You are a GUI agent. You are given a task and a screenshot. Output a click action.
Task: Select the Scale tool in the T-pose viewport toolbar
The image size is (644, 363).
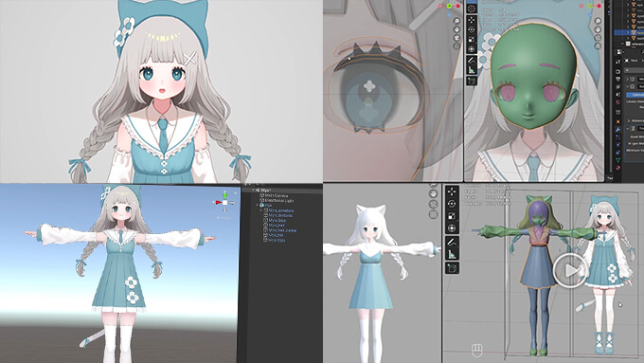(452, 216)
